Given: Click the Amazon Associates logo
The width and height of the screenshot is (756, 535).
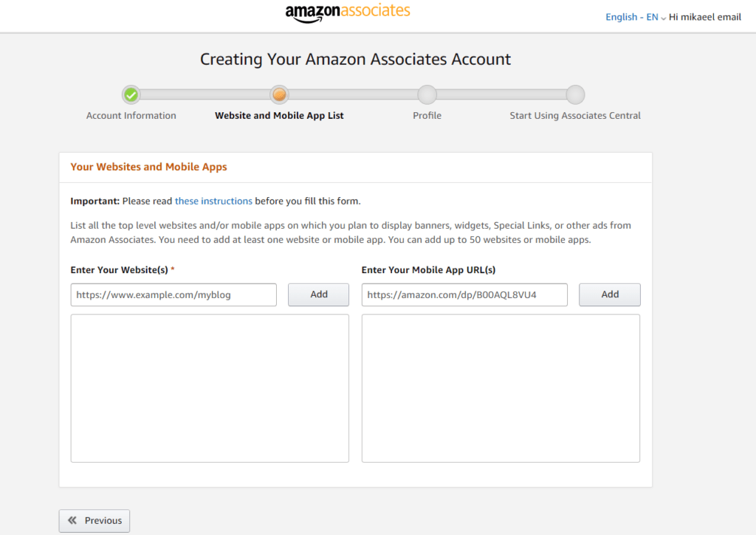Looking at the screenshot, I should (x=347, y=13).
